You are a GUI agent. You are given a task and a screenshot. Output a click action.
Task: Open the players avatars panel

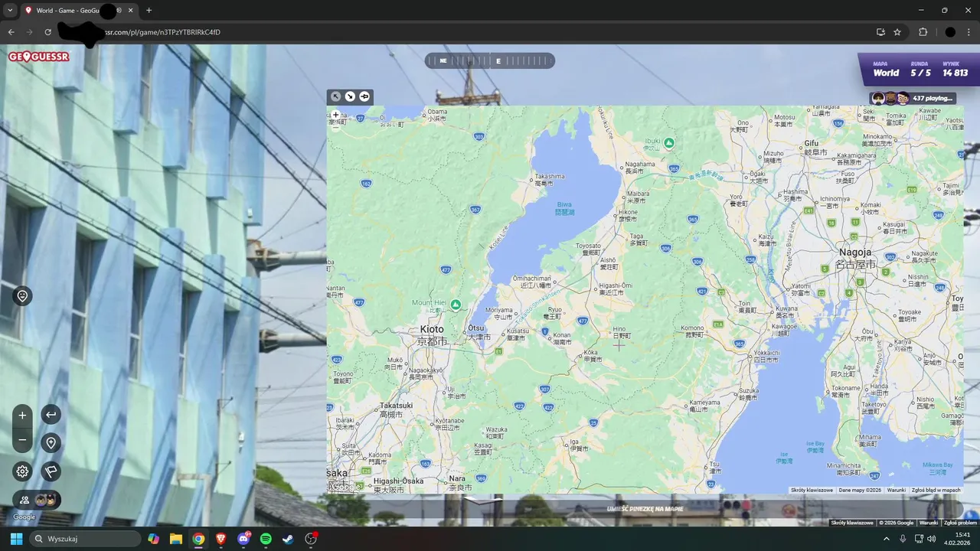coord(37,500)
